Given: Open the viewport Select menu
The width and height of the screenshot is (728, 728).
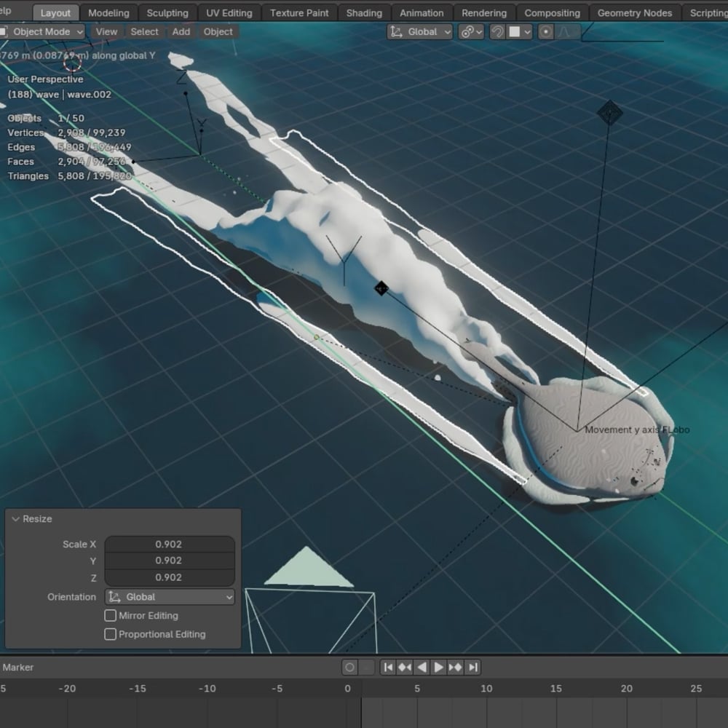Looking at the screenshot, I should click(x=144, y=32).
